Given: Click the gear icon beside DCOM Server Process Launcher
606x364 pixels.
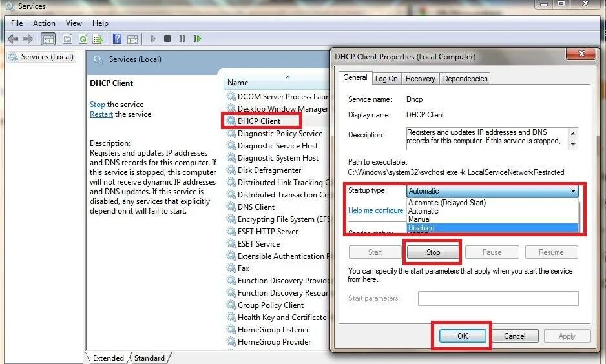Looking at the screenshot, I should pos(231,96).
